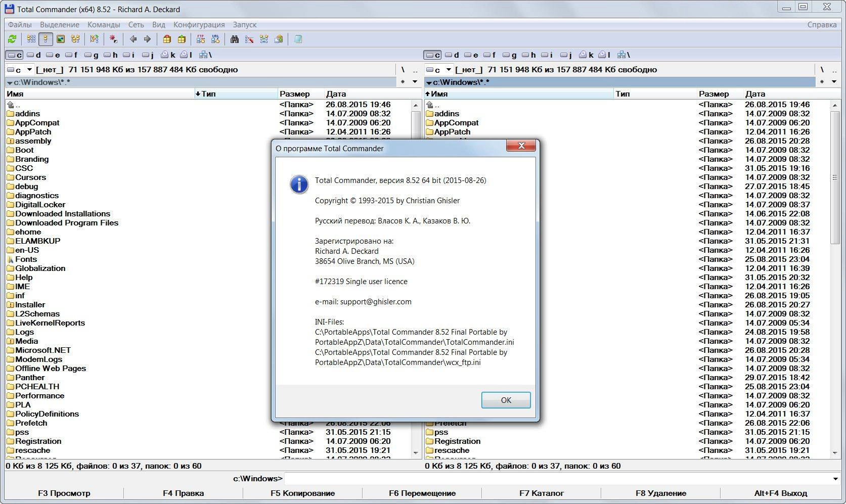
Task: Open the Файлы menu
Action: 20,24
